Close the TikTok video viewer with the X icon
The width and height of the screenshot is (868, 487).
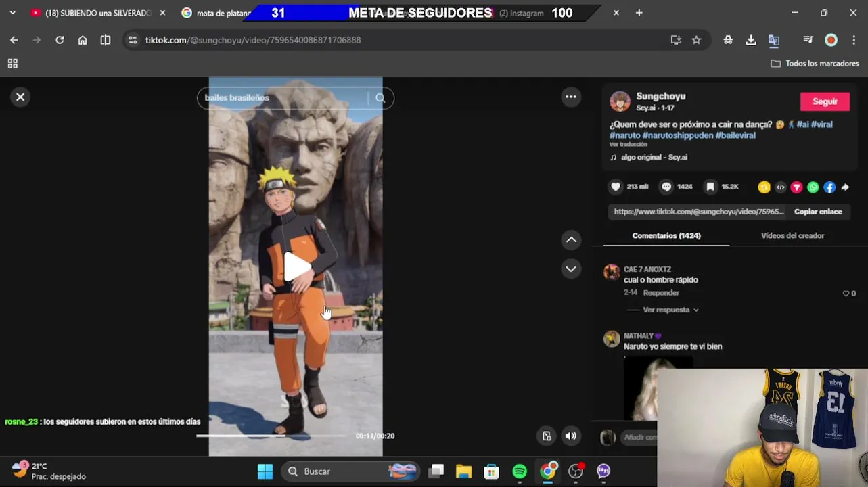pos(20,97)
